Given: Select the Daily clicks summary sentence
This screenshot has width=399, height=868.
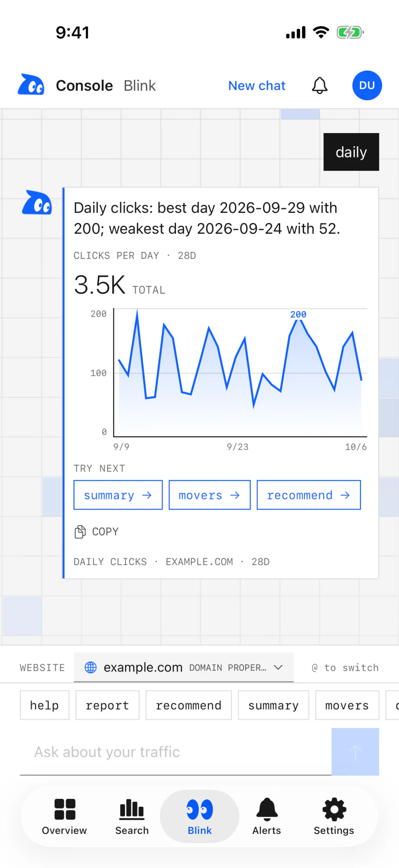Looking at the screenshot, I should coord(207,218).
